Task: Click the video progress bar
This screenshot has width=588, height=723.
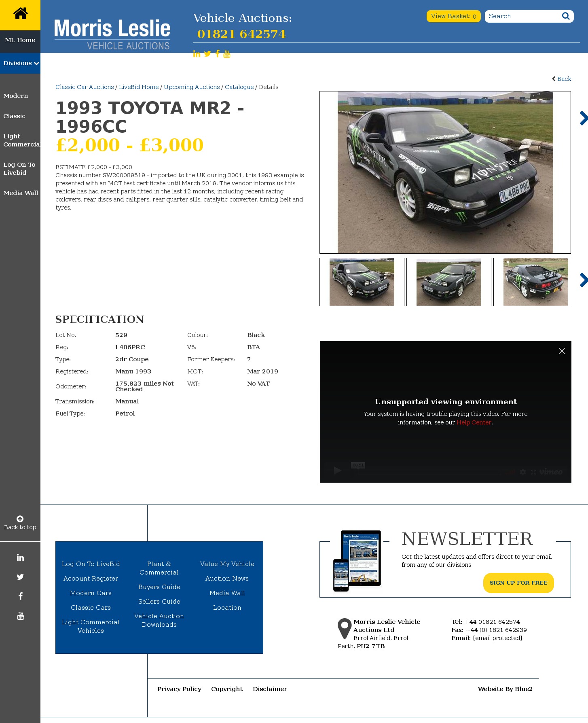Action: point(429,472)
